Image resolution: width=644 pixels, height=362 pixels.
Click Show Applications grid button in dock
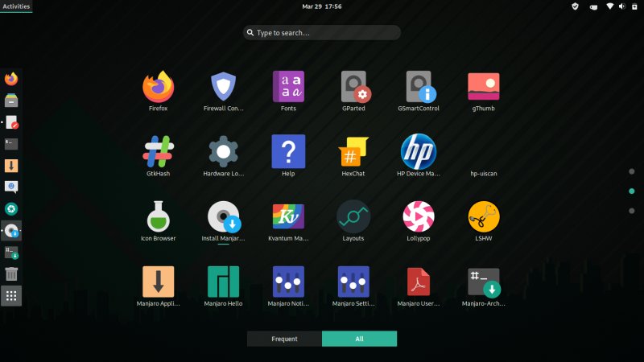point(11,296)
